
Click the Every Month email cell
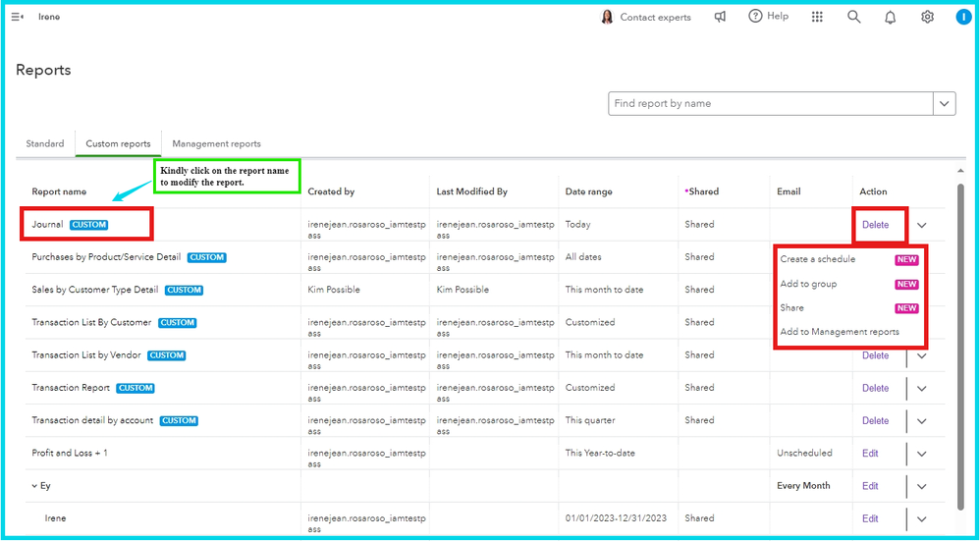(804, 485)
